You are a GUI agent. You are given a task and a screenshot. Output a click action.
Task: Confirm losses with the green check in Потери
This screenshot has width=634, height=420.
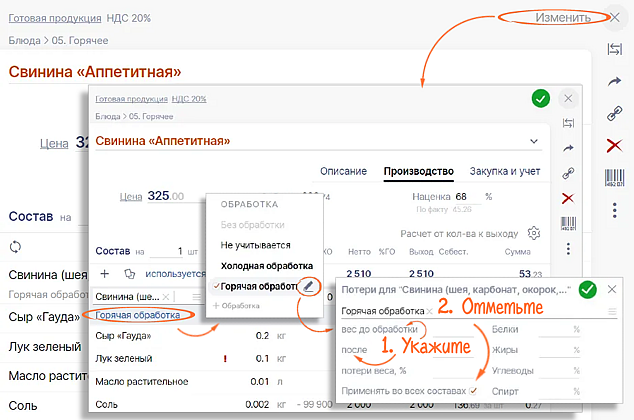tap(588, 290)
